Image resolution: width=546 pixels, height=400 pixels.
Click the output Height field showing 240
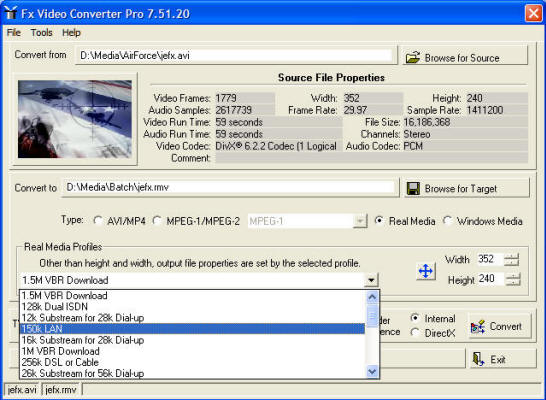click(490, 279)
